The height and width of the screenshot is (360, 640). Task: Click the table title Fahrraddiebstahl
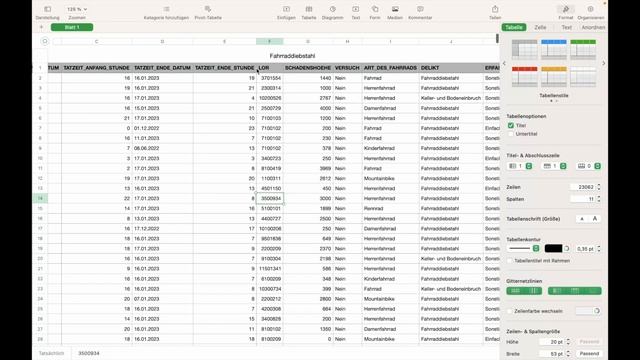pos(292,56)
